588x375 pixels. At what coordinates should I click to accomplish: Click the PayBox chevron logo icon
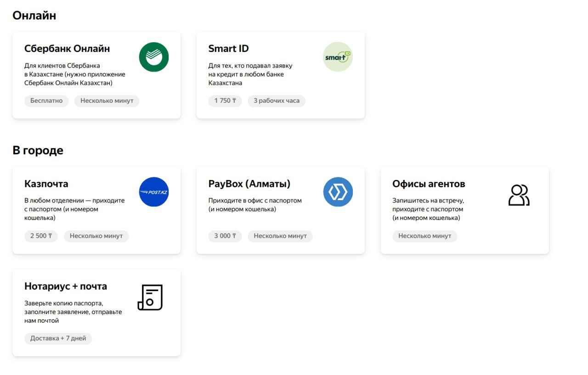pyautogui.click(x=338, y=192)
